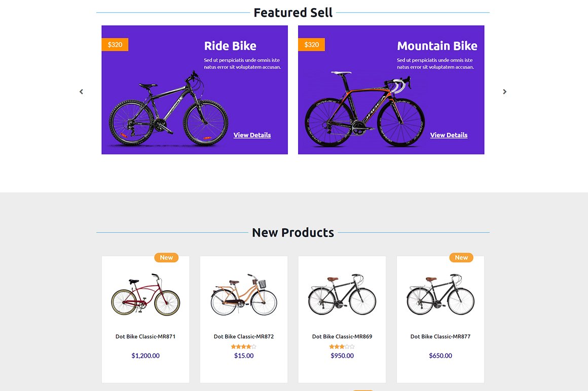Click the $320 price tag on Ride Bike

coord(115,45)
